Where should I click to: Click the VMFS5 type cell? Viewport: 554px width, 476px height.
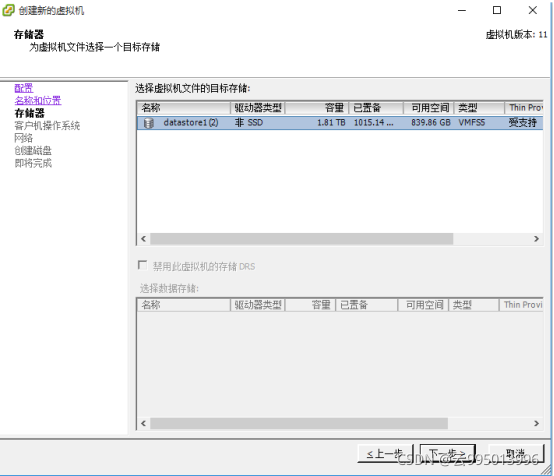(472, 123)
